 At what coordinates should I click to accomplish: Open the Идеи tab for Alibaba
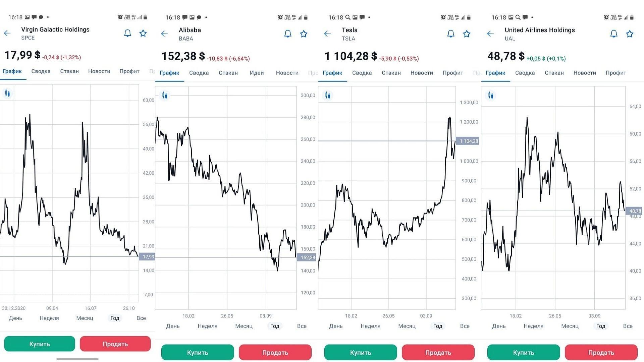tap(257, 73)
